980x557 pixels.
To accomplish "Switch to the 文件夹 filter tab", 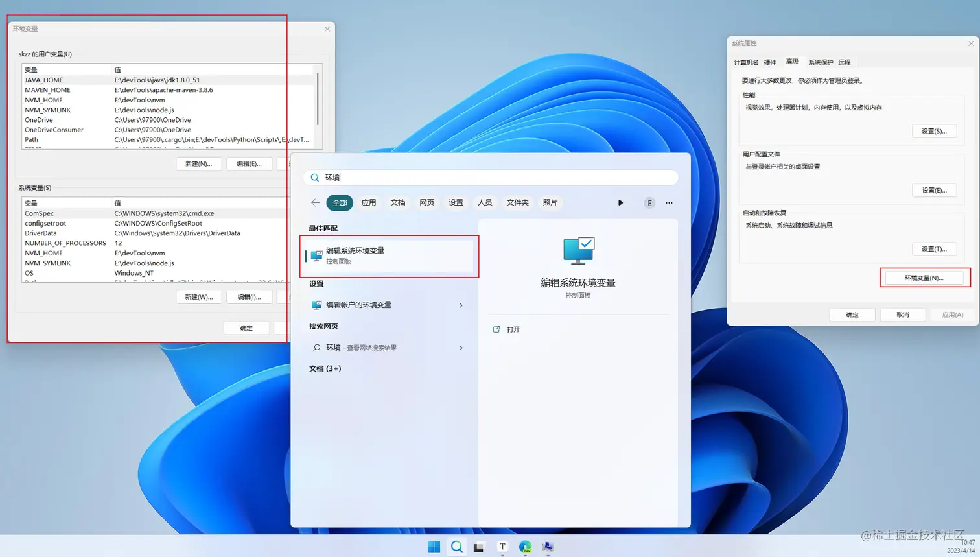I will pos(517,203).
